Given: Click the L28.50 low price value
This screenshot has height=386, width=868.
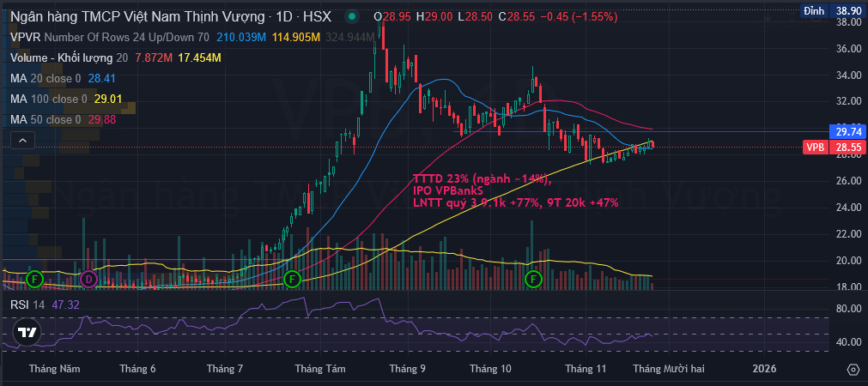Looking at the screenshot, I should click(x=476, y=16).
